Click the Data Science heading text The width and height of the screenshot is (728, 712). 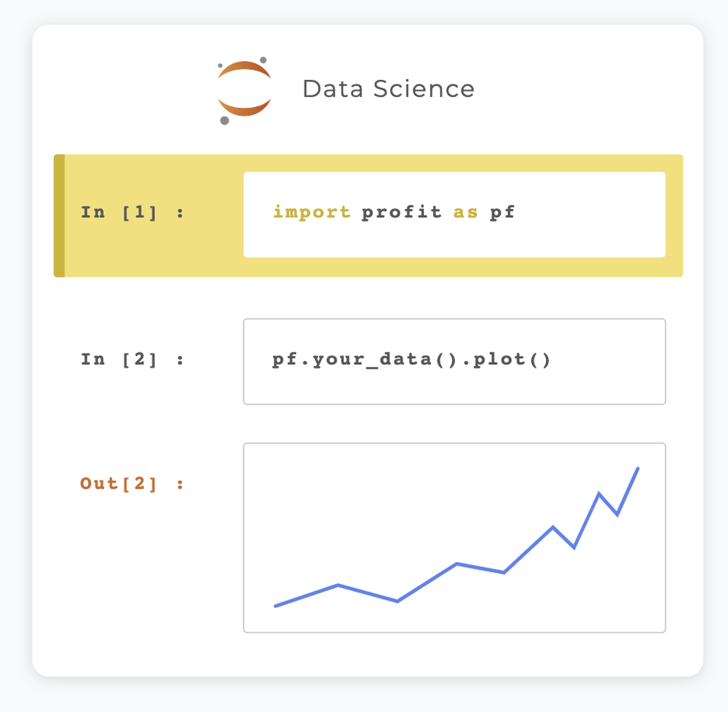388,89
